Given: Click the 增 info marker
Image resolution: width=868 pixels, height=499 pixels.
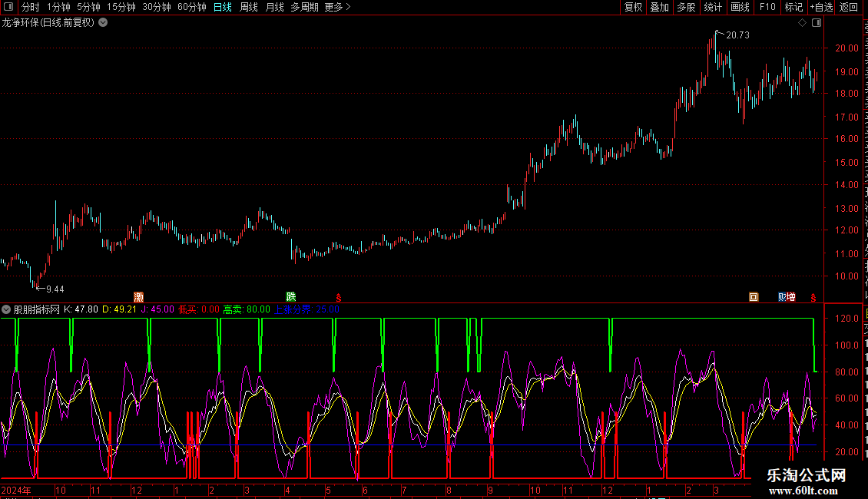Looking at the screenshot, I should 791,297.
